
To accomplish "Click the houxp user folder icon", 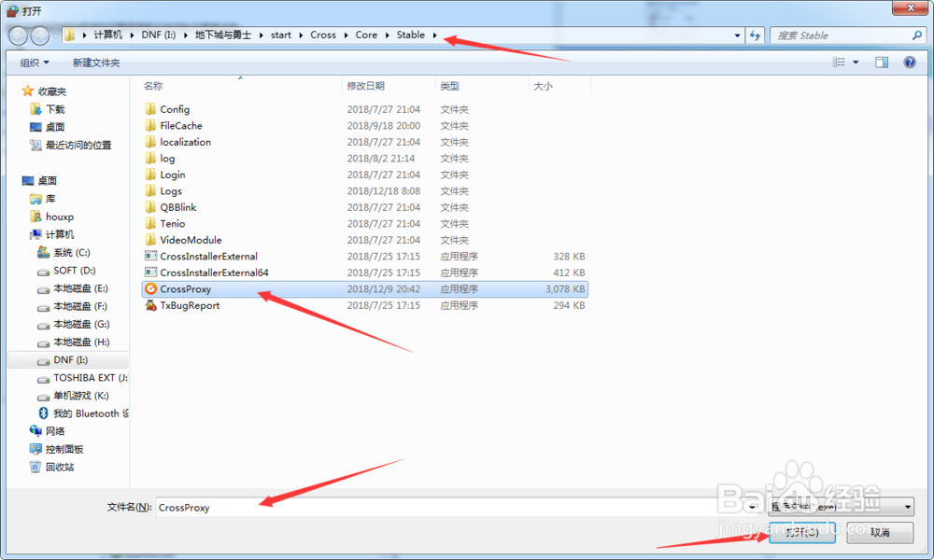I will pyautogui.click(x=35, y=217).
